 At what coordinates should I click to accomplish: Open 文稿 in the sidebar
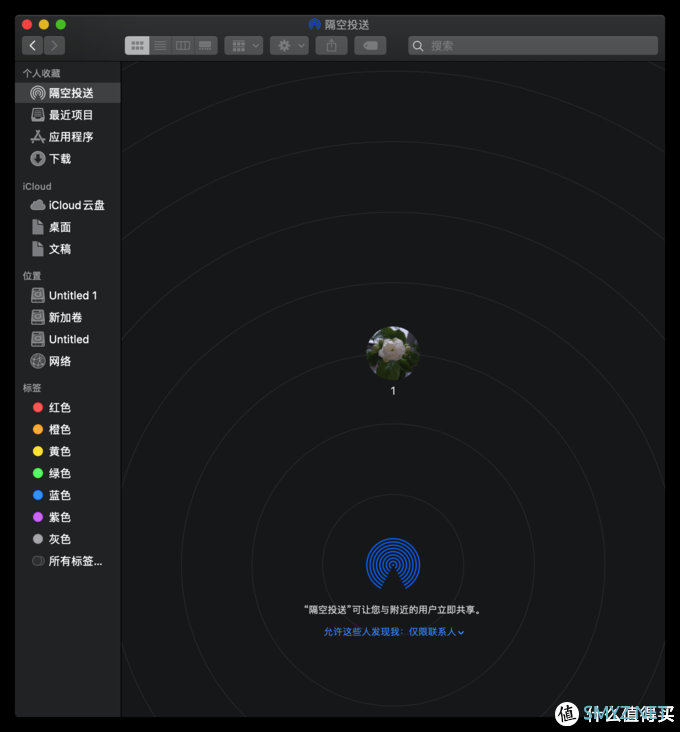pos(68,249)
